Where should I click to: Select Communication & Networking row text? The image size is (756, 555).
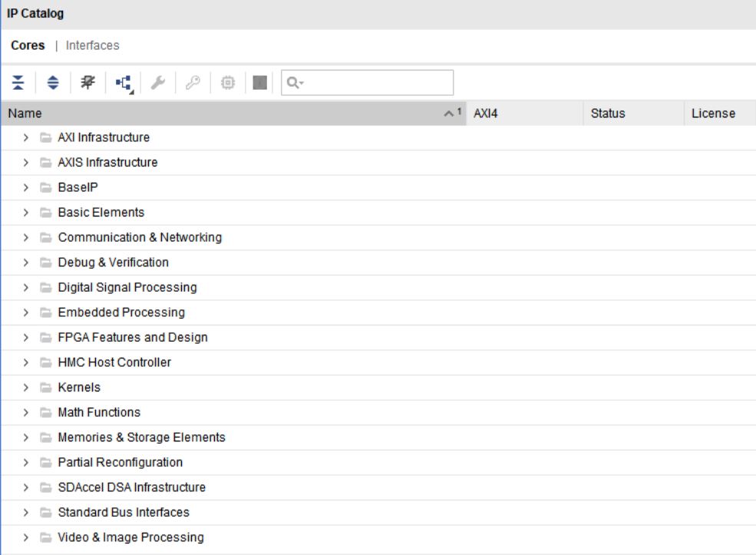click(140, 238)
